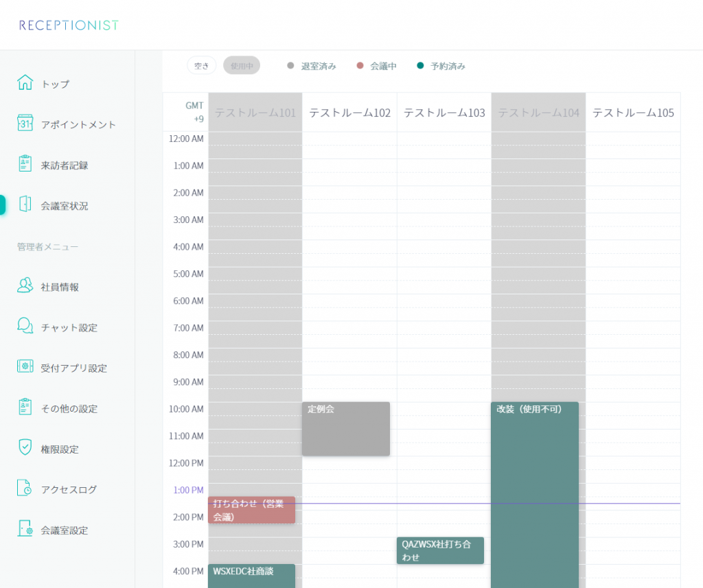
Task: Open the アクセスログ document icon
Action: (x=24, y=488)
